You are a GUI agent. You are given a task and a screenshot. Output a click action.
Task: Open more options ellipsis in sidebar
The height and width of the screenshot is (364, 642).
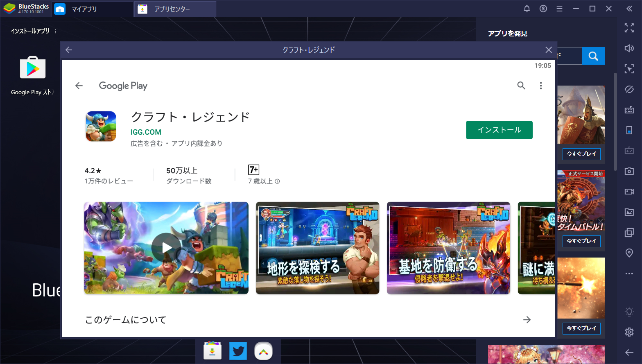(x=629, y=274)
